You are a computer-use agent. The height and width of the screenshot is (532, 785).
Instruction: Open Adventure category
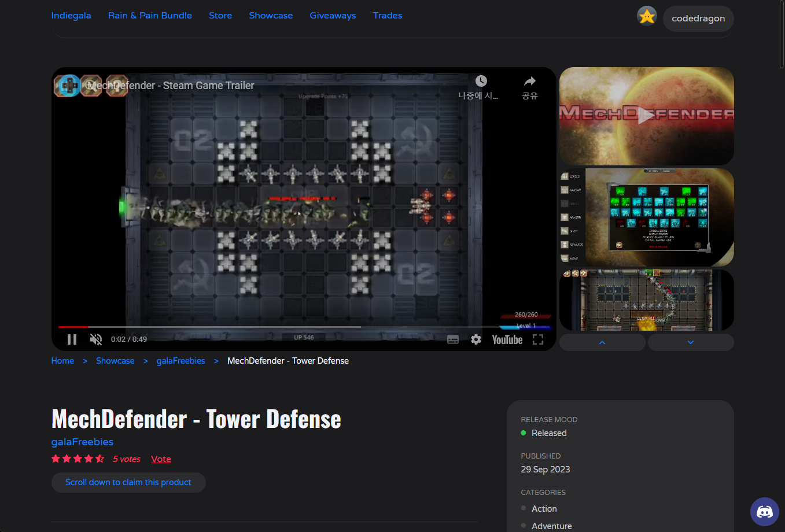(551, 526)
